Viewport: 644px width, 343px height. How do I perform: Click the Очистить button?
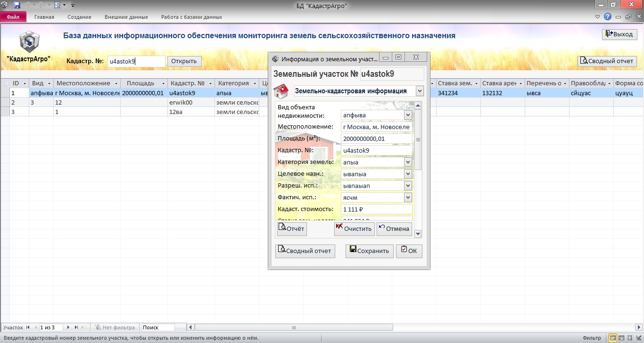pos(354,229)
